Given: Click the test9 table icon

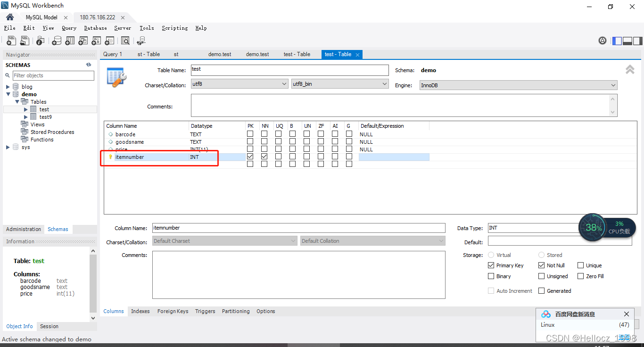Looking at the screenshot, I should (x=33, y=117).
